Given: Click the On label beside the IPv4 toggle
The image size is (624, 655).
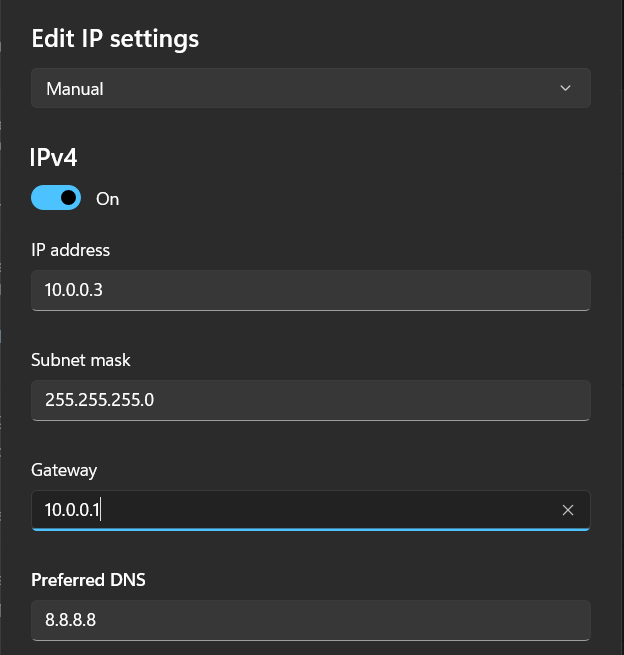Looking at the screenshot, I should coord(107,199).
